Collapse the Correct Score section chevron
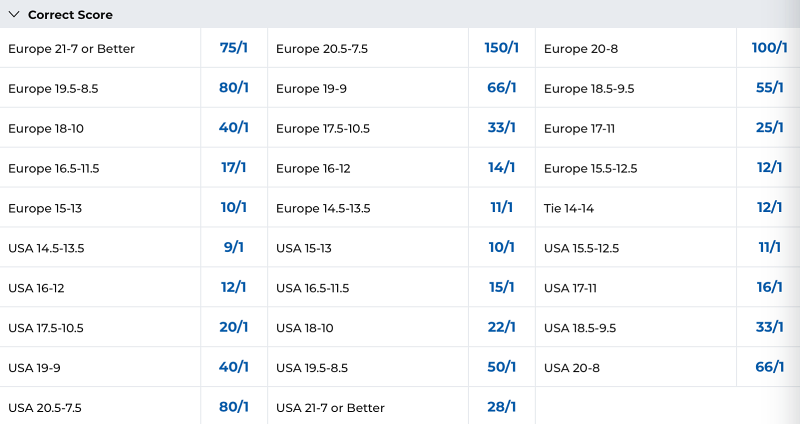The width and height of the screenshot is (800, 424). click(x=14, y=14)
